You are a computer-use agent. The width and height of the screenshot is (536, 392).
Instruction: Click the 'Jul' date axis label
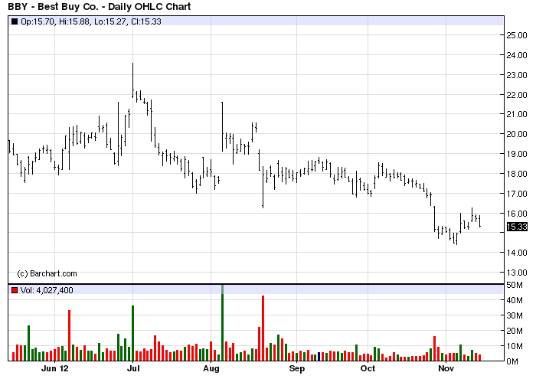click(133, 368)
